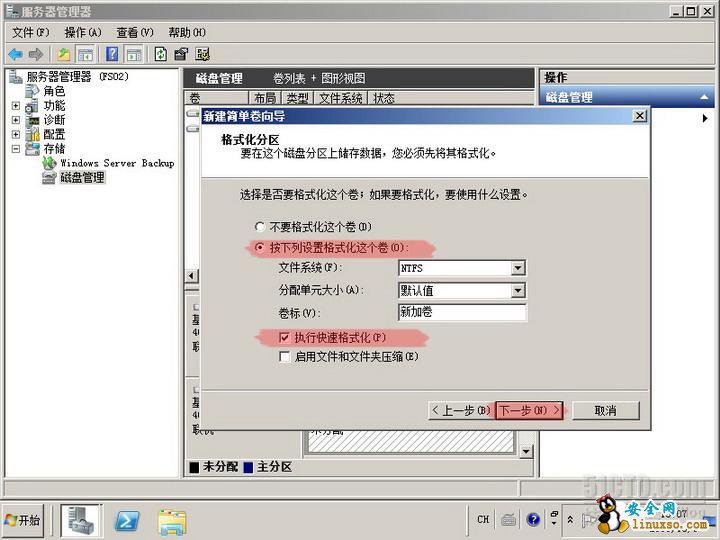Open the 分配单元大小 dropdown

(518, 291)
